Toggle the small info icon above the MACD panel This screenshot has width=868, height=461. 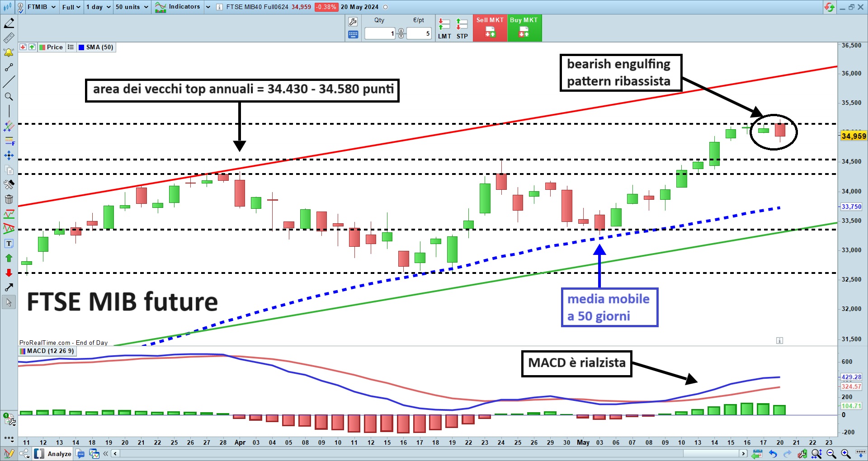point(779,340)
